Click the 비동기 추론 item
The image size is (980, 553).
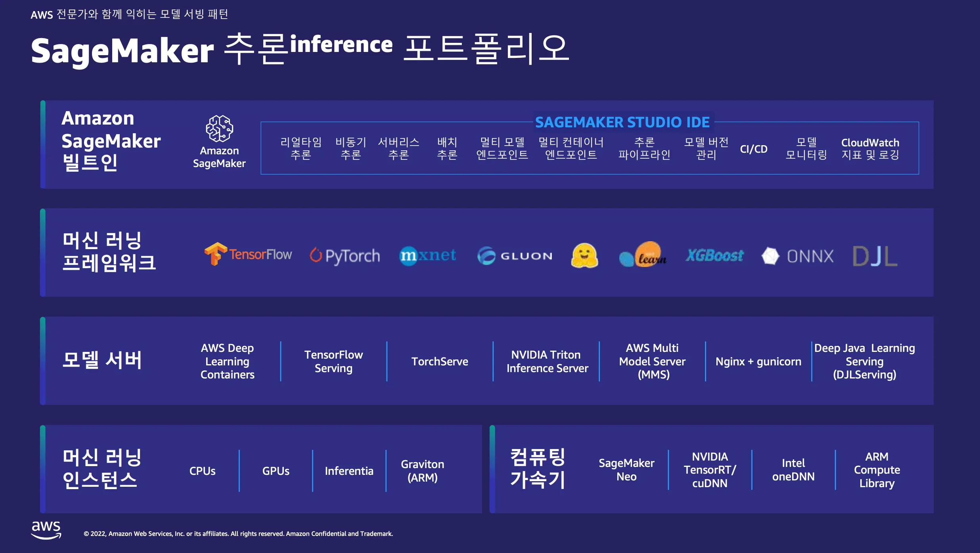coord(351,148)
